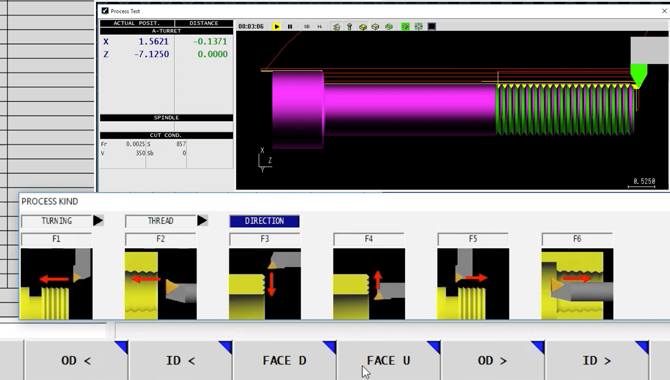This screenshot has width=670, height=380.
Task: Click the solid yellow block view icon
Action: (363, 27)
